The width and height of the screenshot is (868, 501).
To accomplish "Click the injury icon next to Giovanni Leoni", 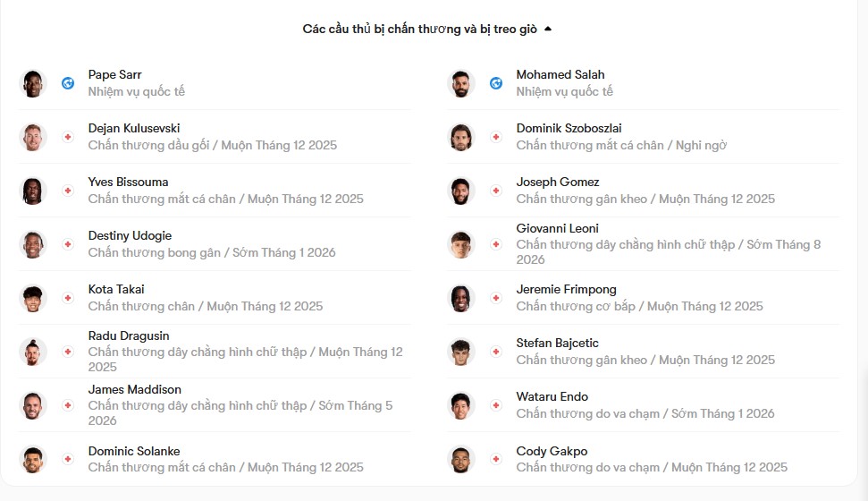I will (x=496, y=244).
